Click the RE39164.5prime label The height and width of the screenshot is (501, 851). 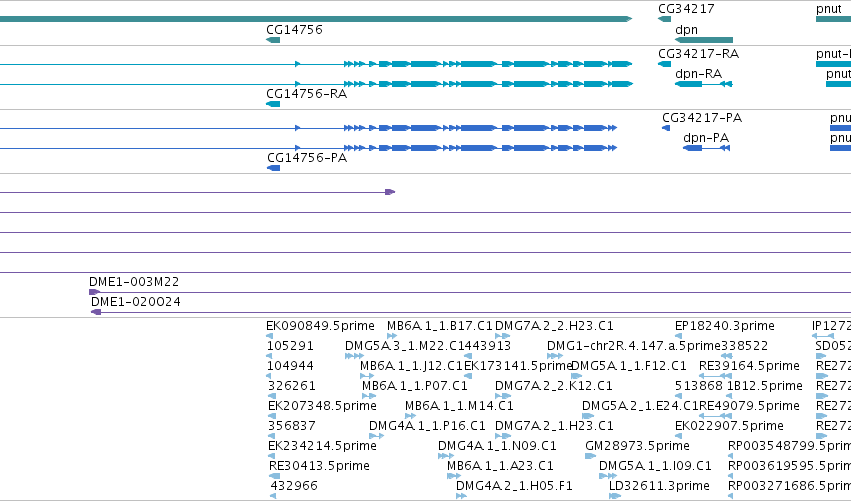pos(749,366)
